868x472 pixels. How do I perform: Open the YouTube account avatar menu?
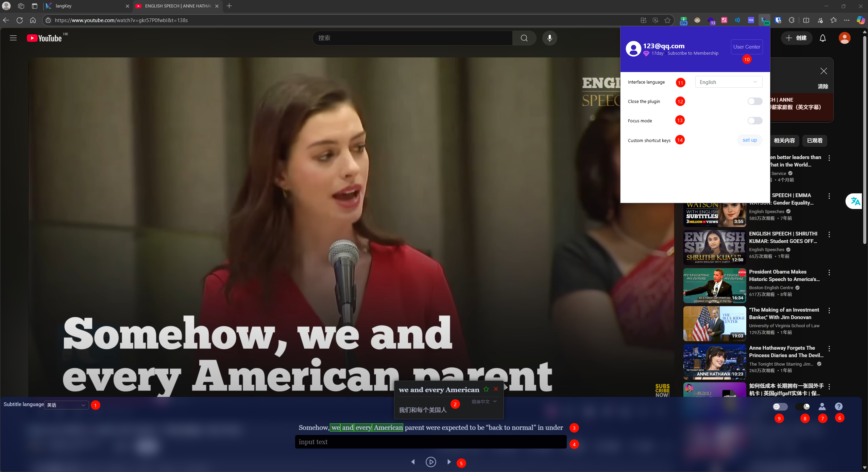coord(845,38)
